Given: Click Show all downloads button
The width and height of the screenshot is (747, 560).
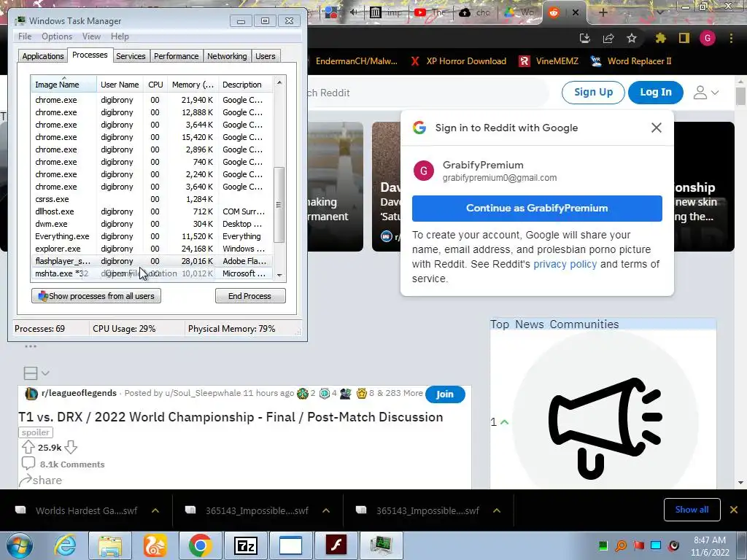Looking at the screenshot, I should (692, 510).
